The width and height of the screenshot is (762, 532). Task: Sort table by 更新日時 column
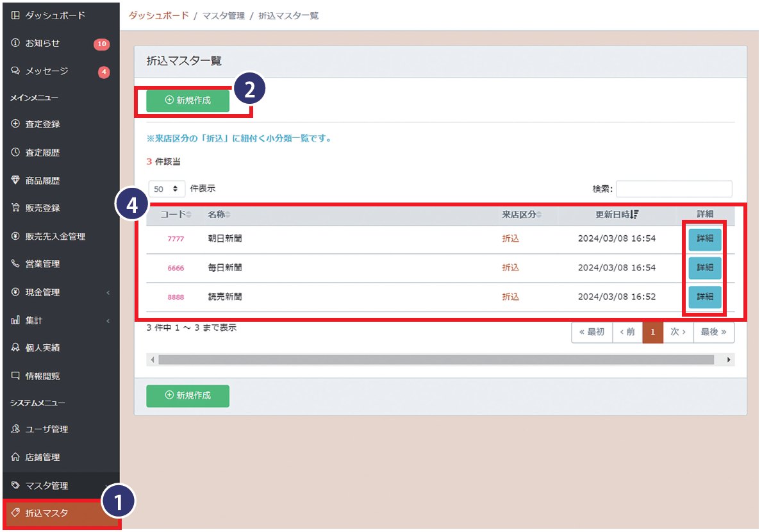[x=608, y=215]
